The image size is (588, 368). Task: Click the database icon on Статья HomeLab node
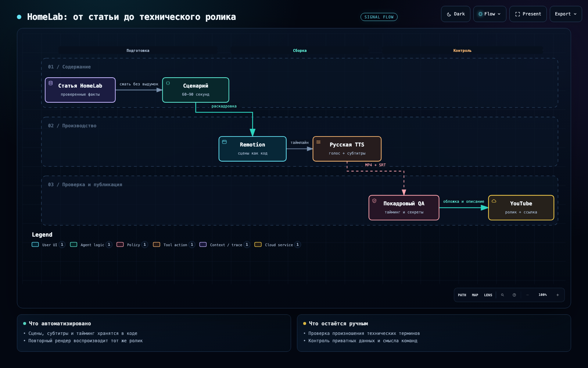[x=51, y=83]
